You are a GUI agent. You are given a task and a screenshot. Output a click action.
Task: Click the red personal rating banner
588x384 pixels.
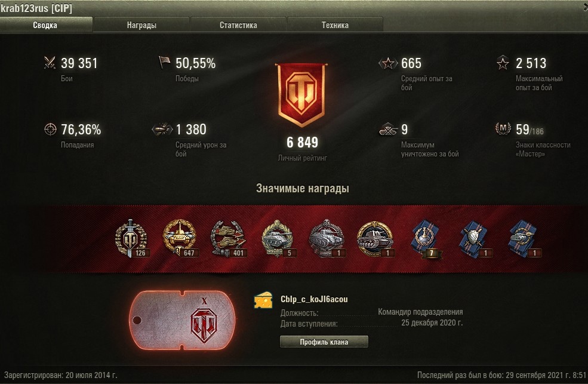tap(301, 95)
